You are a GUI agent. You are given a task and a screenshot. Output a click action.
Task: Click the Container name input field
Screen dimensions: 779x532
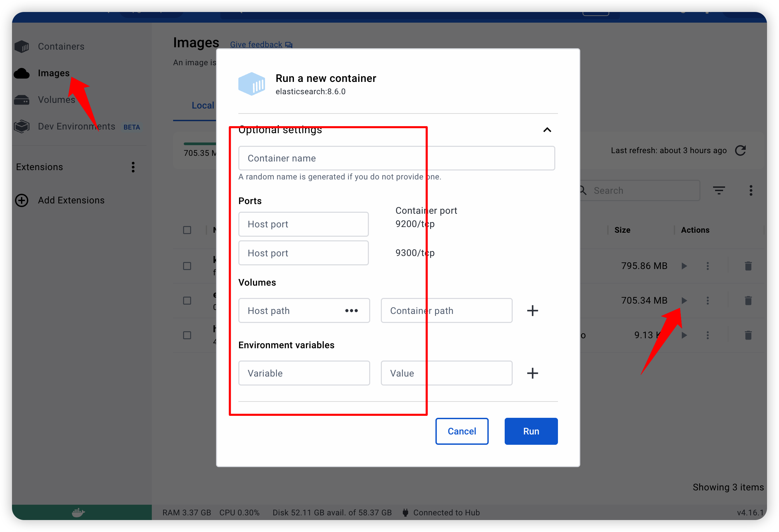tap(396, 158)
